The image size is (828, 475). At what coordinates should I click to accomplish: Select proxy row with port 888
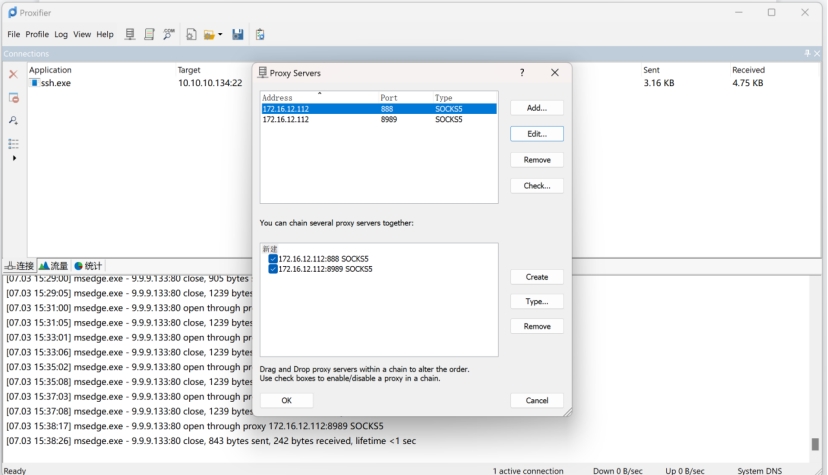(379, 109)
